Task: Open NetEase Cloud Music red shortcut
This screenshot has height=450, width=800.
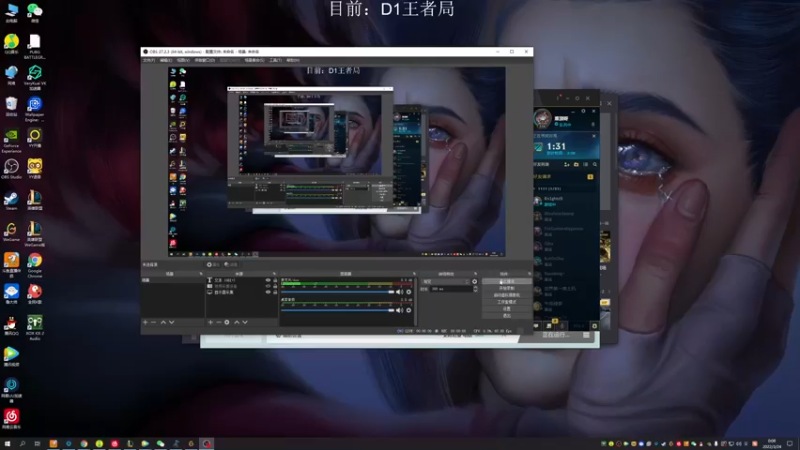Action: point(11,419)
